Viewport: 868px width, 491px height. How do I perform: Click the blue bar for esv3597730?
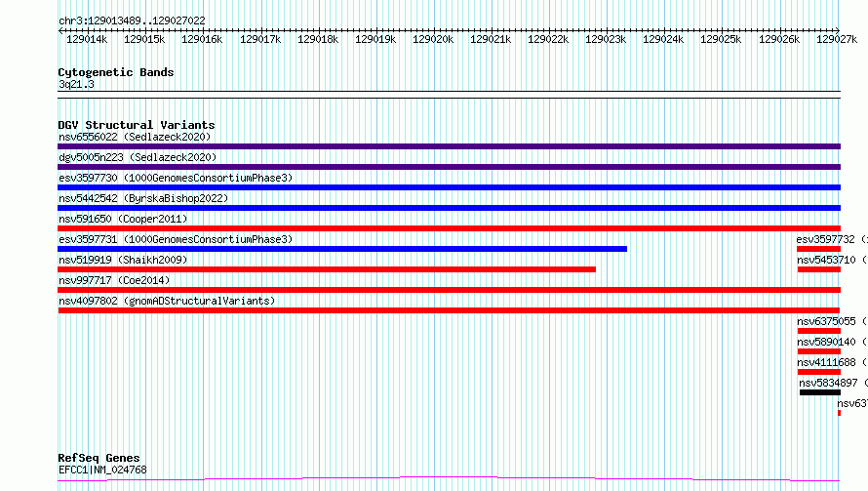coord(449,187)
